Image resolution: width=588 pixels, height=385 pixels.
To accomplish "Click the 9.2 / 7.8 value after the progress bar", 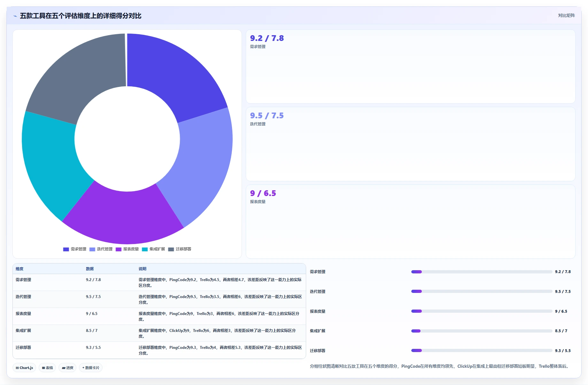I will point(563,272).
